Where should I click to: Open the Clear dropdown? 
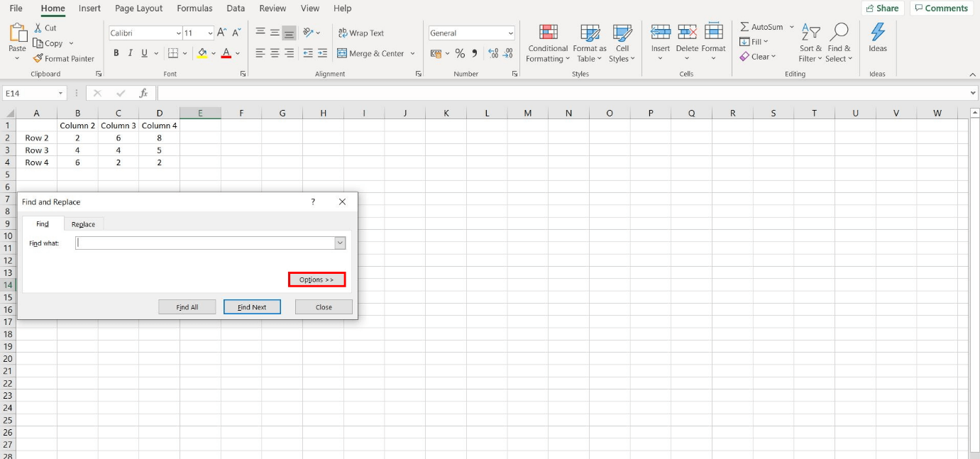(x=758, y=56)
